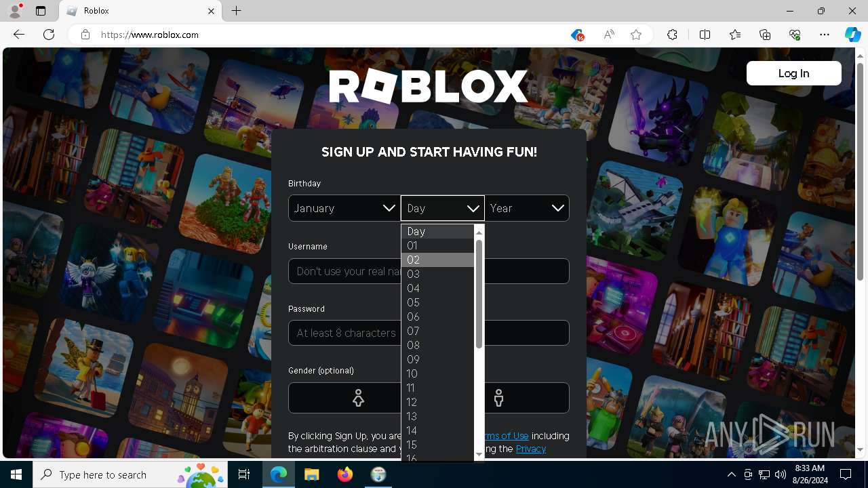868x488 pixels.
Task: Open the browser profile icon
Action: click(14, 11)
